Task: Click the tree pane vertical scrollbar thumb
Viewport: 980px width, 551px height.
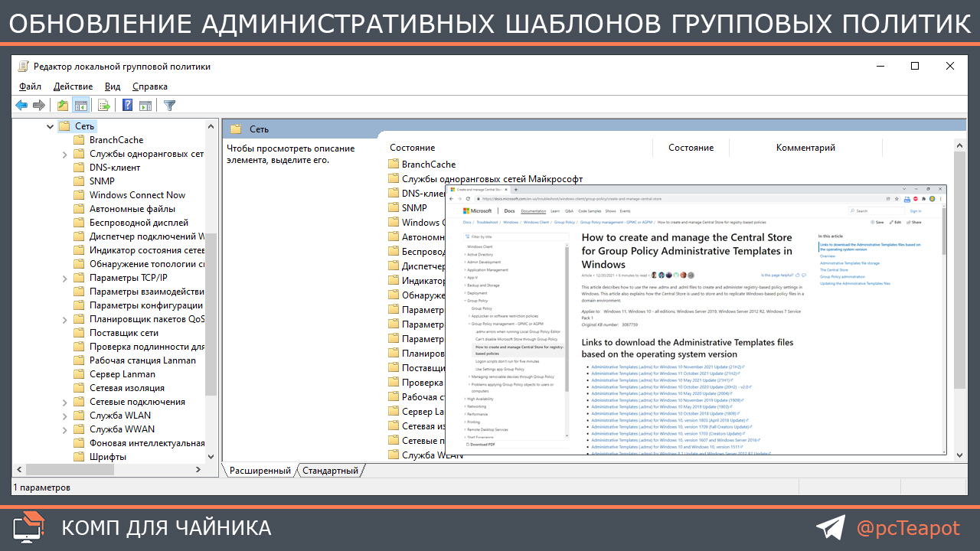Action: (211, 314)
